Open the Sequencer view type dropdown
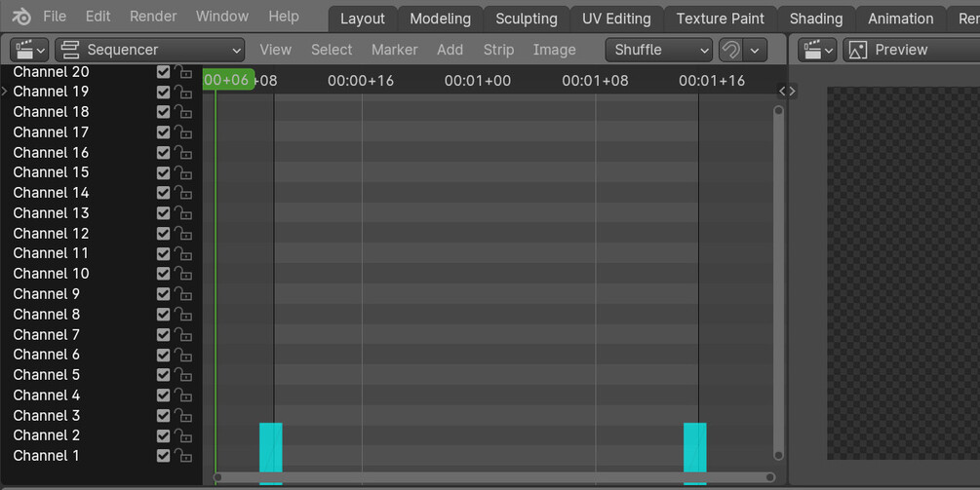The image size is (980, 490). tap(150, 50)
